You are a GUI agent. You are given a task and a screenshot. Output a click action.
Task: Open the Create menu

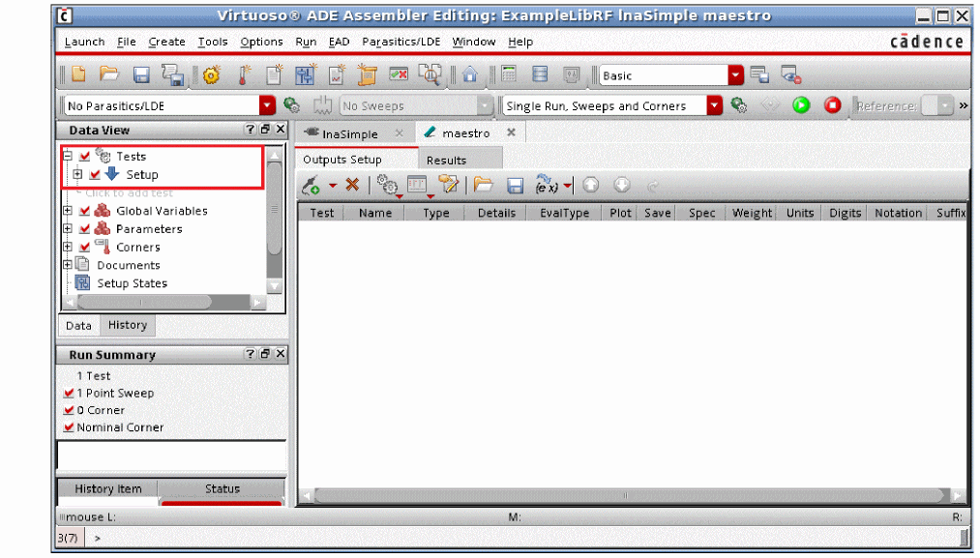[166, 42]
